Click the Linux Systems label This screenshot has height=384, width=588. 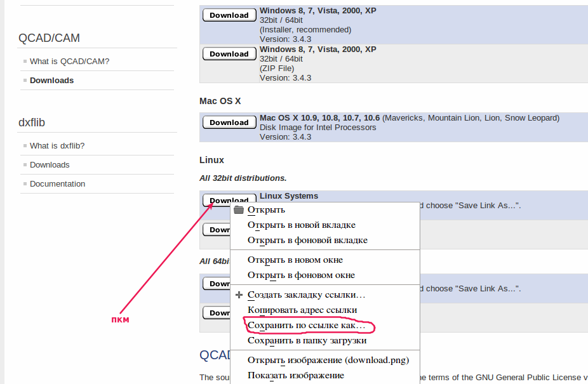pos(289,195)
